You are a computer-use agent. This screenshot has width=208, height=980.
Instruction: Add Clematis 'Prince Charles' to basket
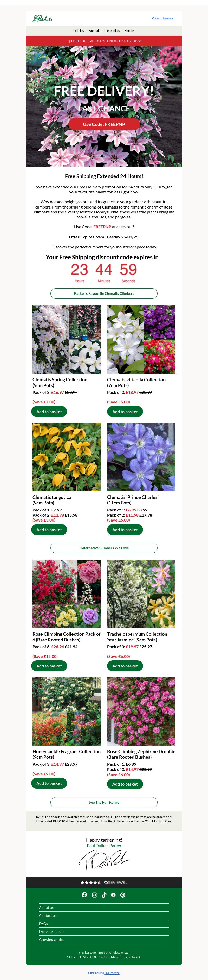pyautogui.click(x=125, y=530)
